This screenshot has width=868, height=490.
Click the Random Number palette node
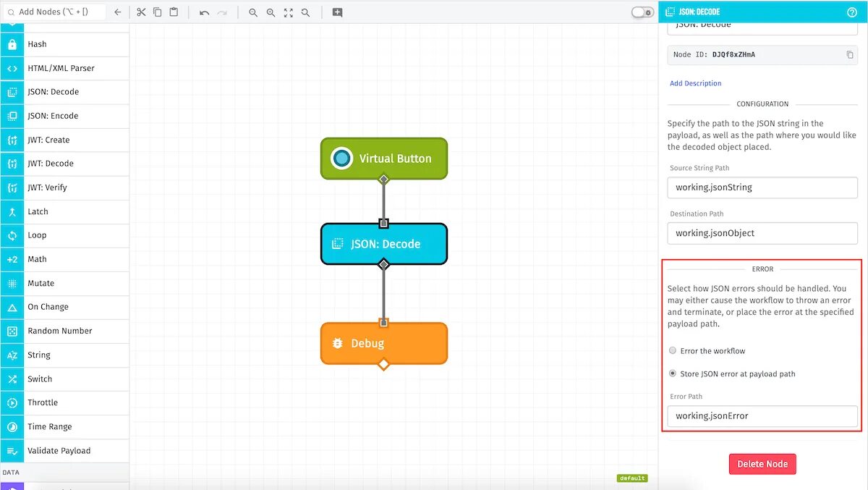64,331
